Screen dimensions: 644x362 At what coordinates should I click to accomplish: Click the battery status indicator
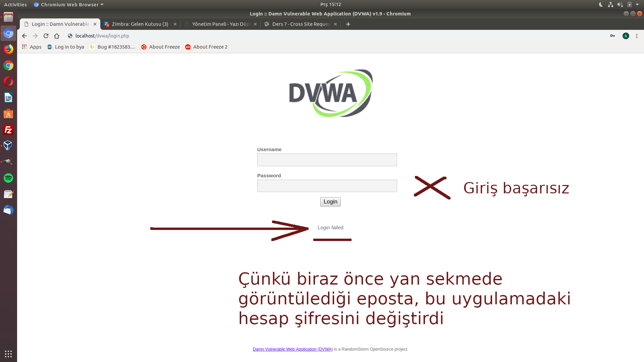630,4
